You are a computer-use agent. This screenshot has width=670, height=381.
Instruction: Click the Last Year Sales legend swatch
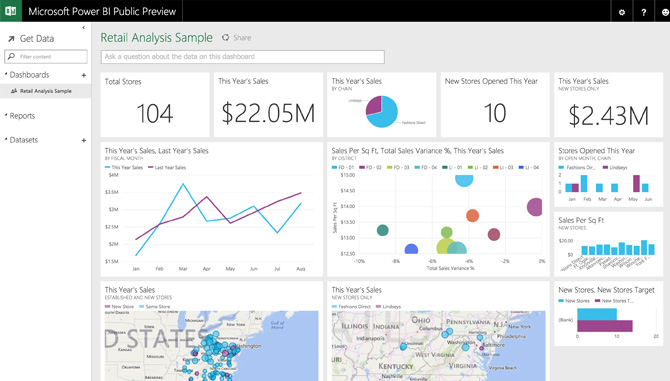pyautogui.click(x=150, y=167)
